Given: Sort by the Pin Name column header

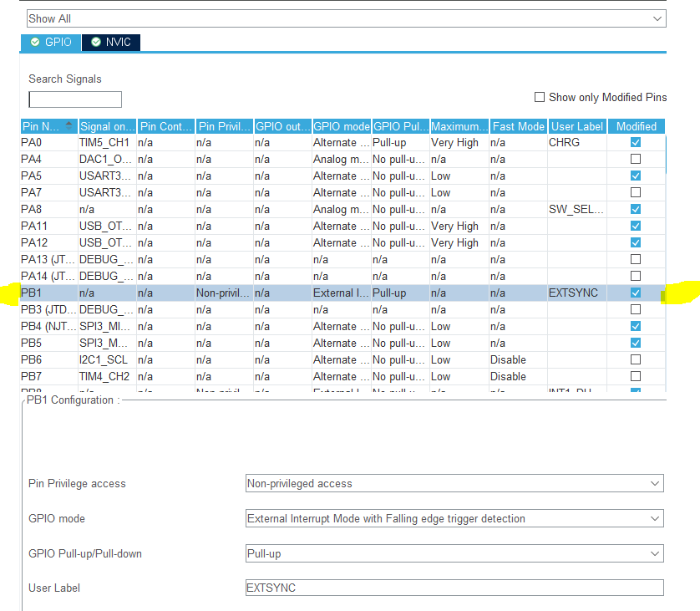Looking at the screenshot, I should click(x=49, y=126).
